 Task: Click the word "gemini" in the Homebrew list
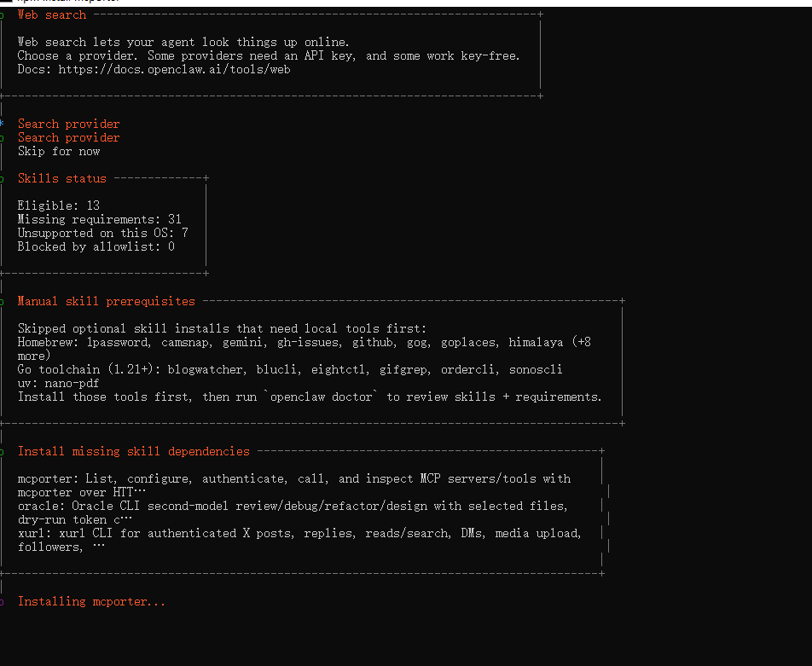245,342
